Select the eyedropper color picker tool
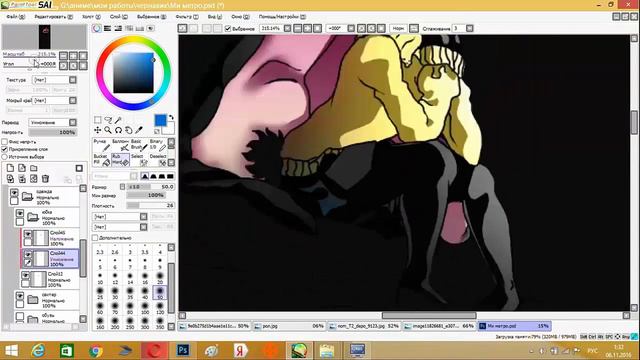The height and width of the screenshot is (360, 640). click(x=139, y=130)
